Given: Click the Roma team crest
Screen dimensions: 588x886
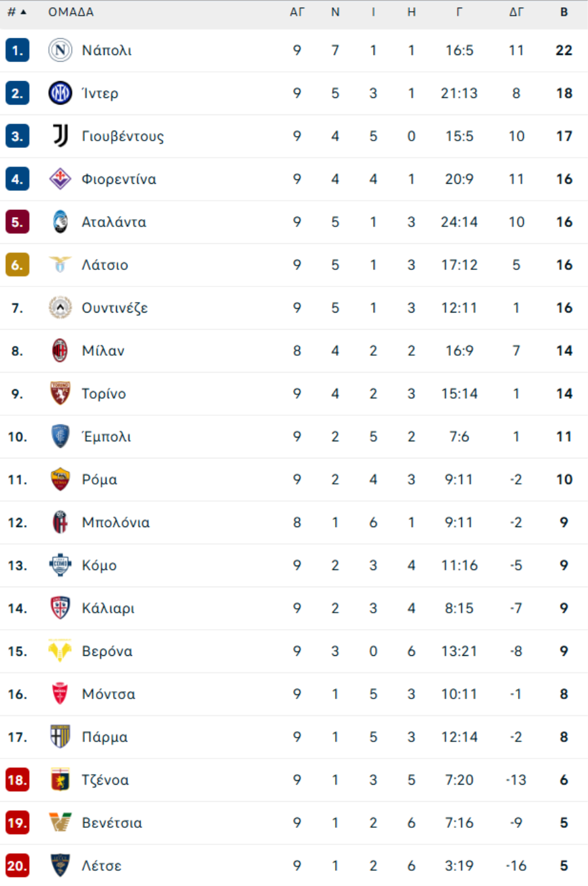Looking at the screenshot, I should pos(60,479).
